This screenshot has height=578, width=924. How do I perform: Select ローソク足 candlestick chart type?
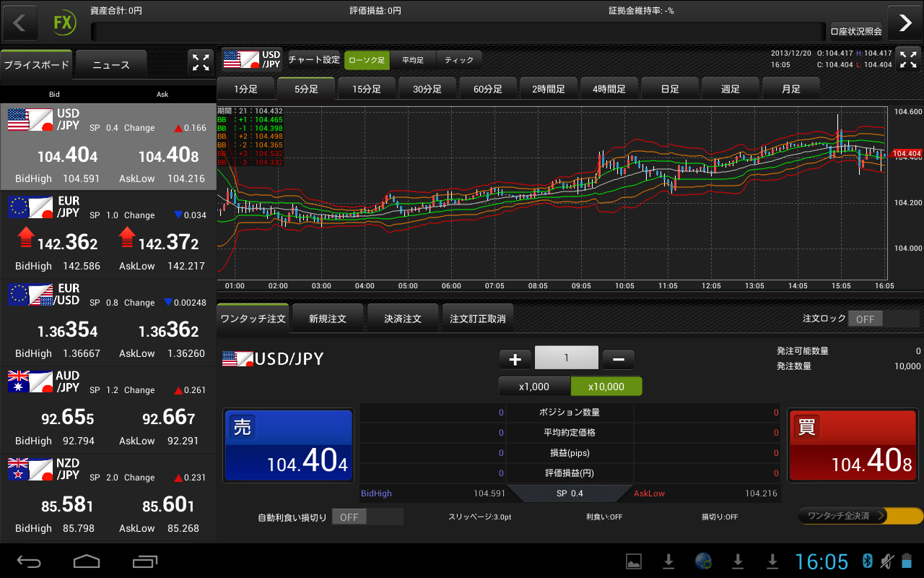[x=367, y=60]
